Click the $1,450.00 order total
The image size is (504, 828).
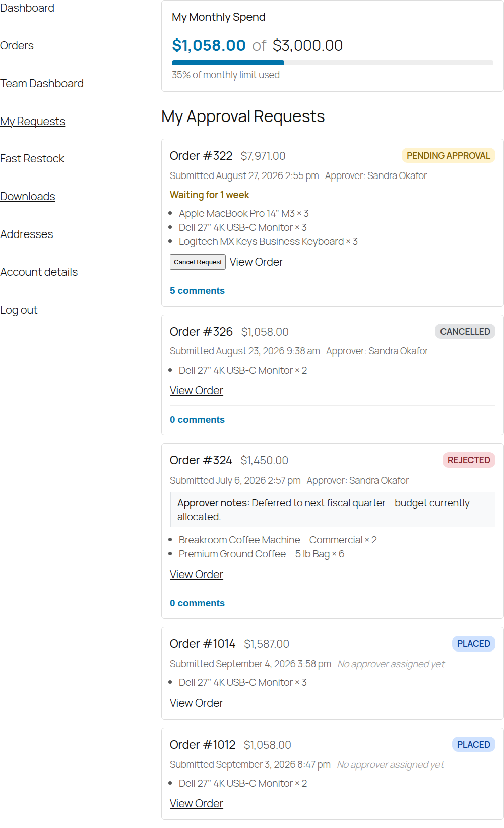click(x=265, y=461)
